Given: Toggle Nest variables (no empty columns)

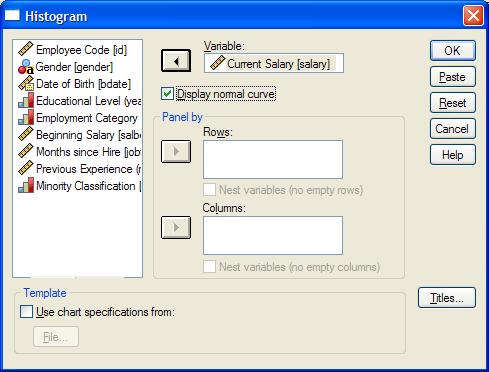Looking at the screenshot, I should (x=209, y=267).
